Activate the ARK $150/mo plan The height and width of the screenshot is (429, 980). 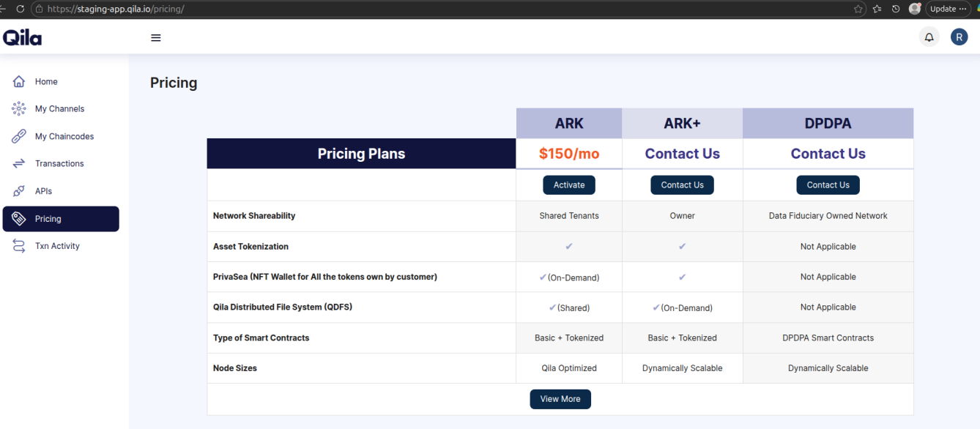(x=569, y=184)
